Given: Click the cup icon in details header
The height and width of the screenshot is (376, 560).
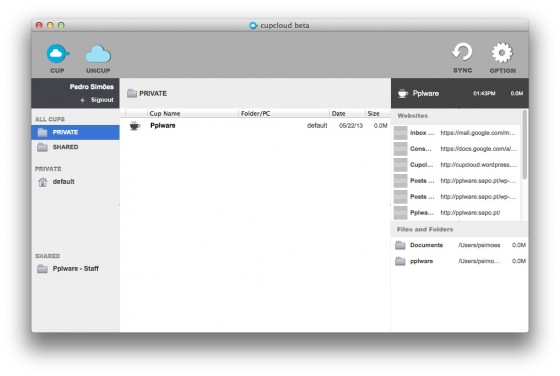Looking at the screenshot, I should click(x=403, y=94).
